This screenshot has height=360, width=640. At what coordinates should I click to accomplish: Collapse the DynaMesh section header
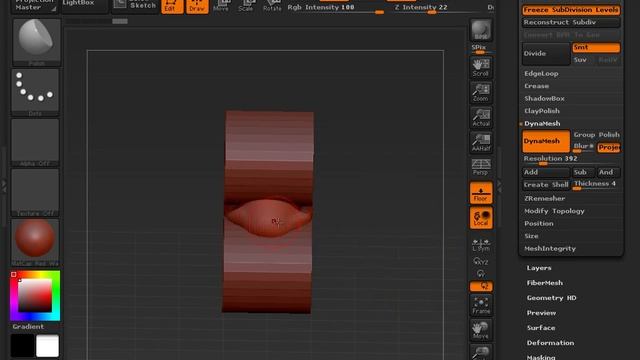click(x=542, y=124)
